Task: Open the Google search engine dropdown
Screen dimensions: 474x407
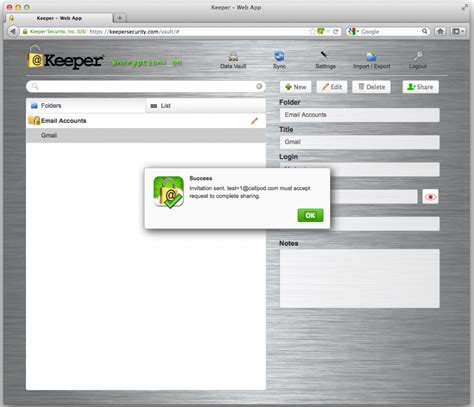Action: (353, 32)
